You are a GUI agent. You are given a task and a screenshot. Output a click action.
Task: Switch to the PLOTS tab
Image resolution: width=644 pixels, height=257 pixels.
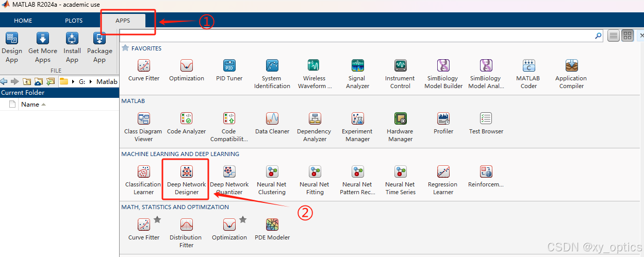74,21
